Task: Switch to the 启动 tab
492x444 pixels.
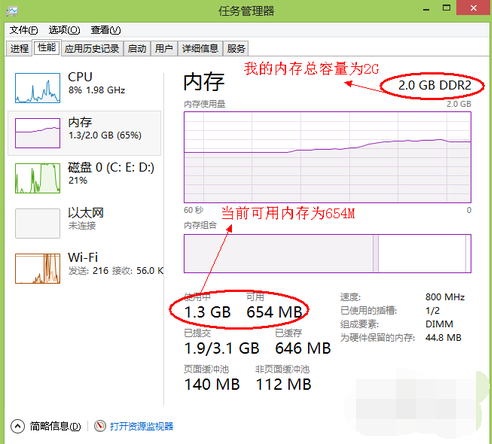Action: pos(137,49)
